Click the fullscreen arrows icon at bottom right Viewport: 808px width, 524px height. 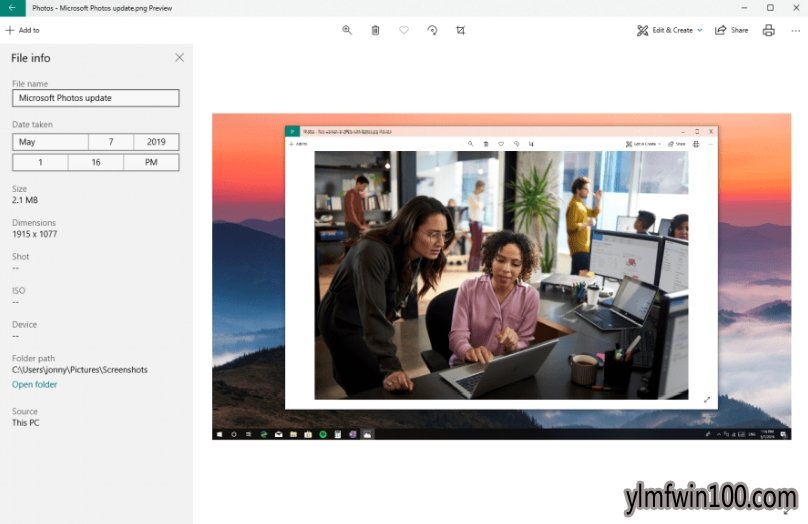pos(786,511)
